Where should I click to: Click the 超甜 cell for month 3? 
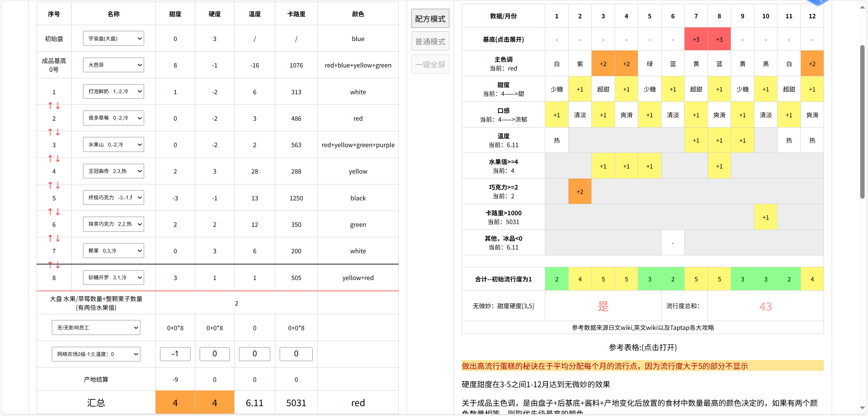(603, 89)
